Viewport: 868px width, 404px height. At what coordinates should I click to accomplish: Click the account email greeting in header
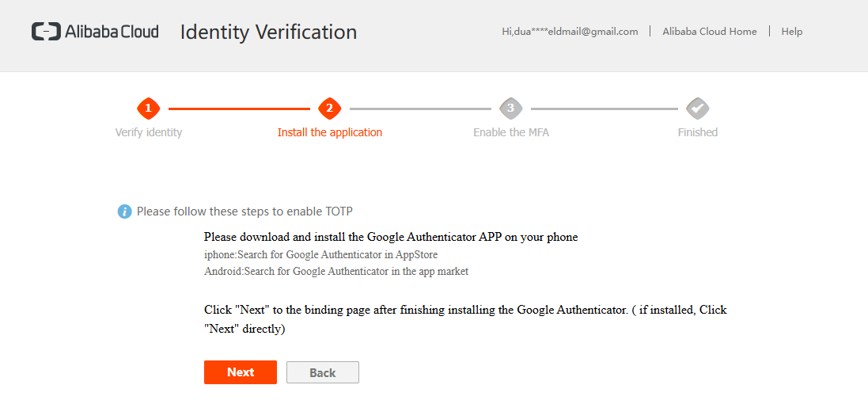[x=570, y=32]
